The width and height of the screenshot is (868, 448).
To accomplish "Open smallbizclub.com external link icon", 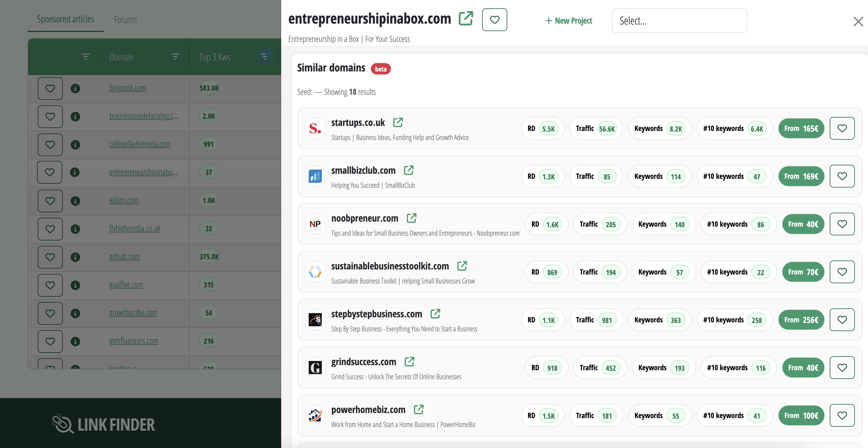I will [x=409, y=170].
